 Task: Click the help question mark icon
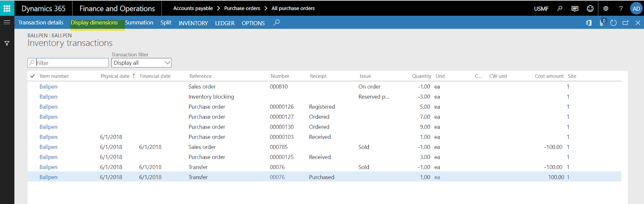(x=621, y=8)
